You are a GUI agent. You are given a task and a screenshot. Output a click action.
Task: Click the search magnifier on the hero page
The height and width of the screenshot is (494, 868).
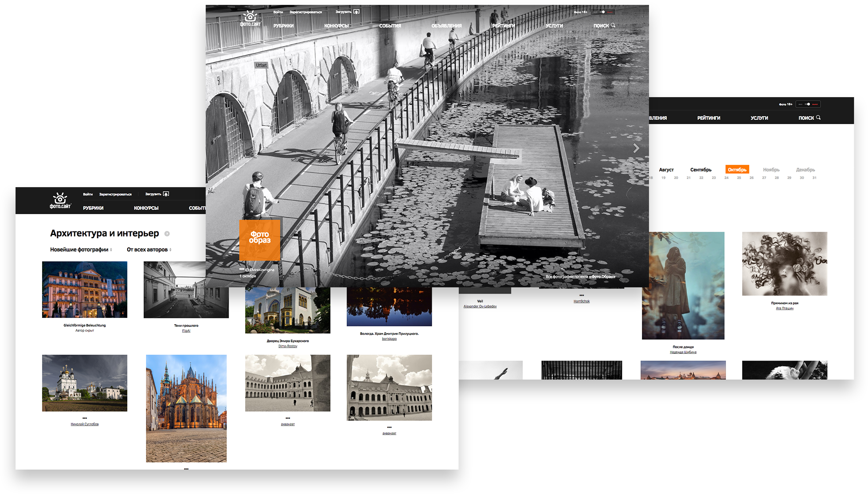(x=613, y=25)
